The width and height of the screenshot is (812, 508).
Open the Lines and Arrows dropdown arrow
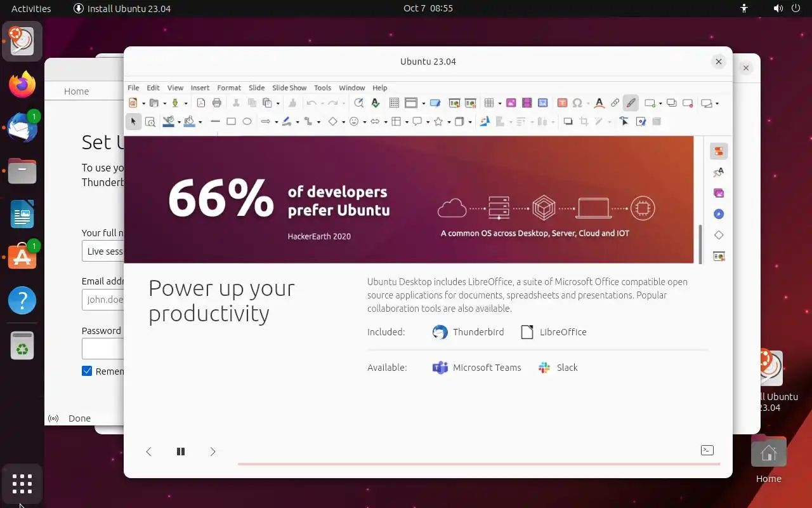click(277, 122)
